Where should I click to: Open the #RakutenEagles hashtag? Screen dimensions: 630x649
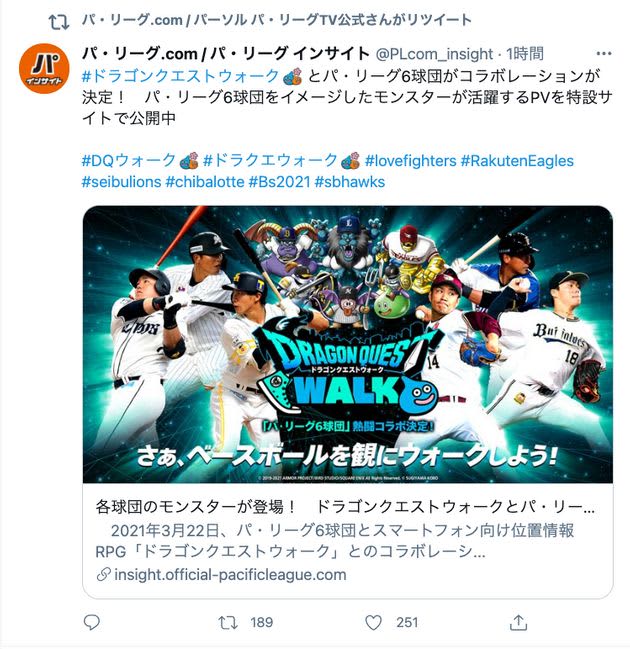[517, 161]
